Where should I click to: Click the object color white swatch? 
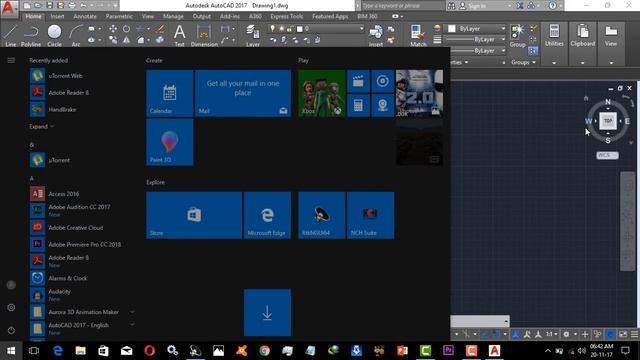[451, 29]
